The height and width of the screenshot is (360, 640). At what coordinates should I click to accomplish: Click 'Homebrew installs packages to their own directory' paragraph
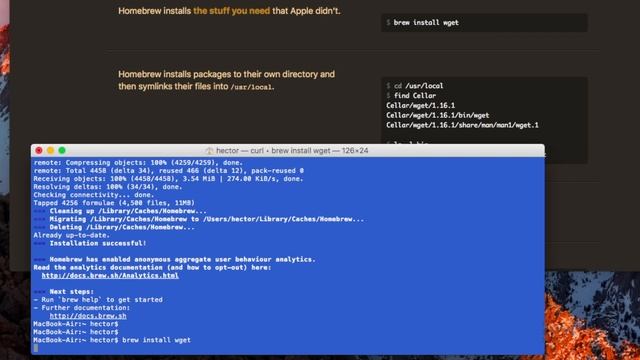(227, 80)
